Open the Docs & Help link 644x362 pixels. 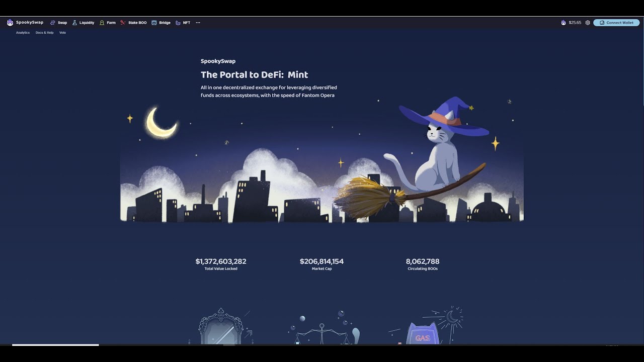44,33
